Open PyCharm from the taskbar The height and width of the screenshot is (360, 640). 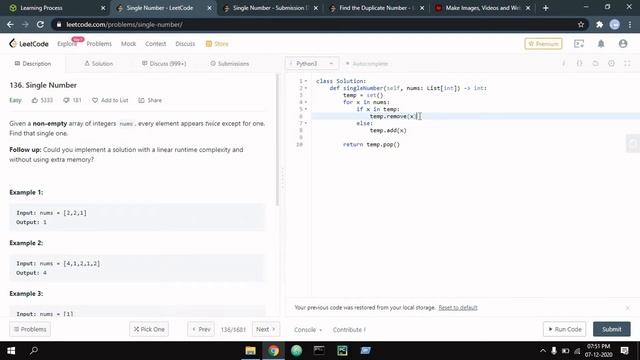(342, 351)
